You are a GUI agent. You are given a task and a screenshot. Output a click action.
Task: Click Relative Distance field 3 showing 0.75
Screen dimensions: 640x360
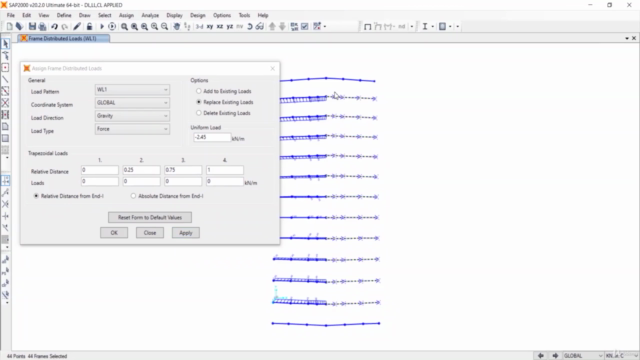[183, 170]
